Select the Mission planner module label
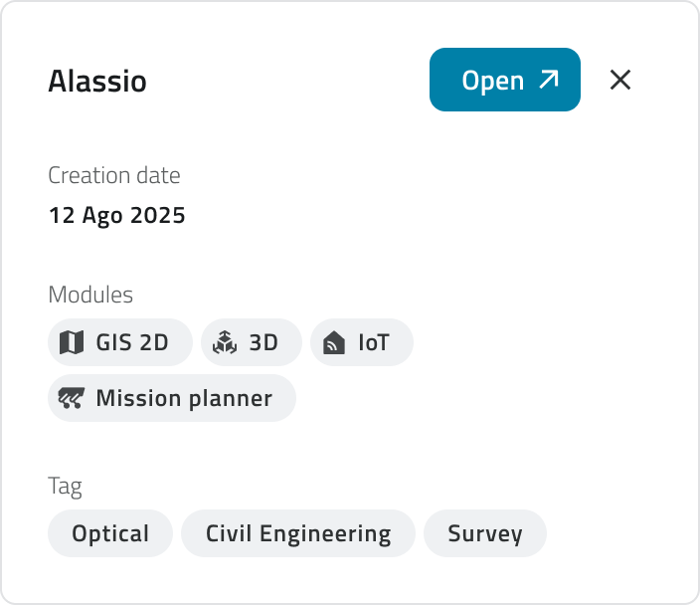This screenshot has width=700, height=605. click(x=184, y=399)
